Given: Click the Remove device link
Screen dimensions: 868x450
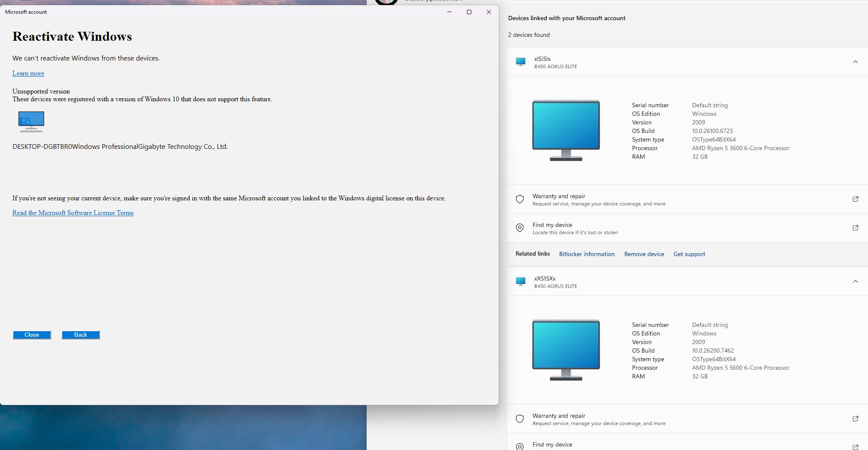Looking at the screenshot, I should (x=644, y=254).
